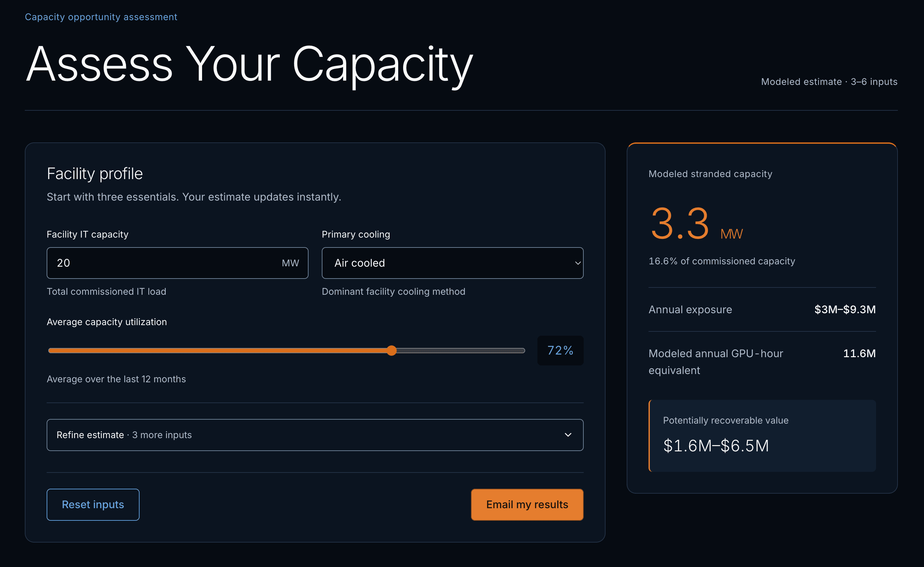Viewport: 924px width, 567px height.
Task: Expand the Refine estimate section
Action: tap(315, 435)
